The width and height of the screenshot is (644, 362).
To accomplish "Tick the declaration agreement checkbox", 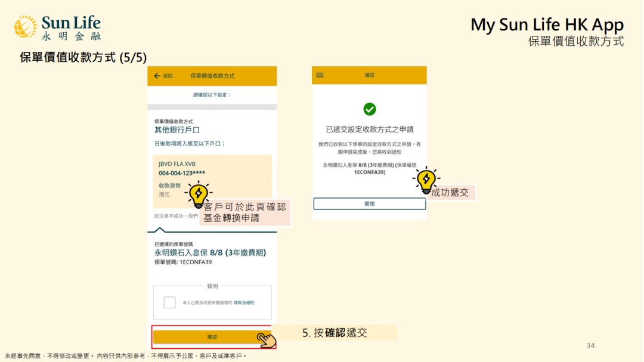I will [169, 302].
